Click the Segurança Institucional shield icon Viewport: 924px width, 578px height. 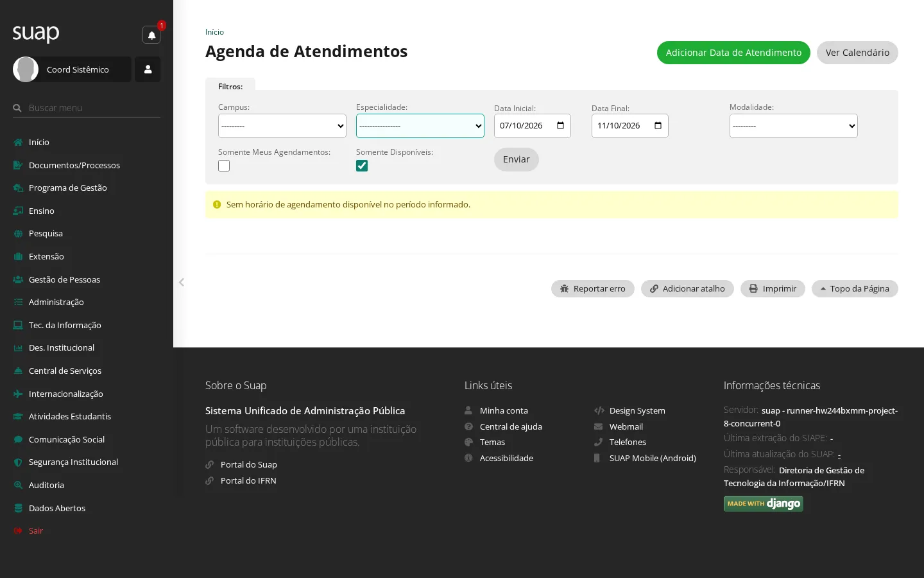(x=18, y=462)
